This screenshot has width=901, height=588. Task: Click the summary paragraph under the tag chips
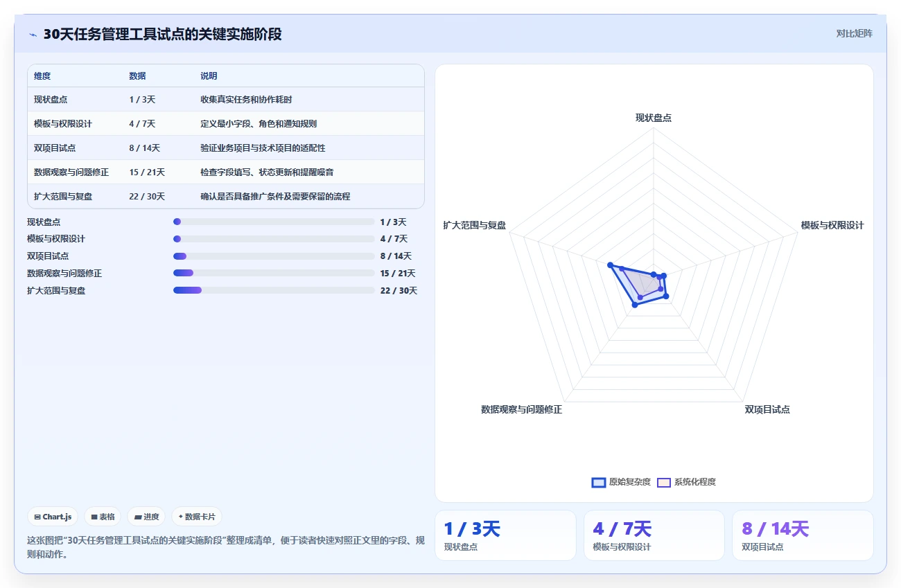tap(226, 547)
